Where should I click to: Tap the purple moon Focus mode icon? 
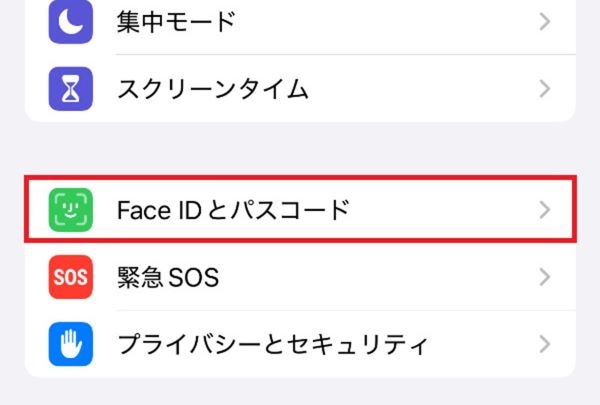pyautogui.click(x=70, y=21)
